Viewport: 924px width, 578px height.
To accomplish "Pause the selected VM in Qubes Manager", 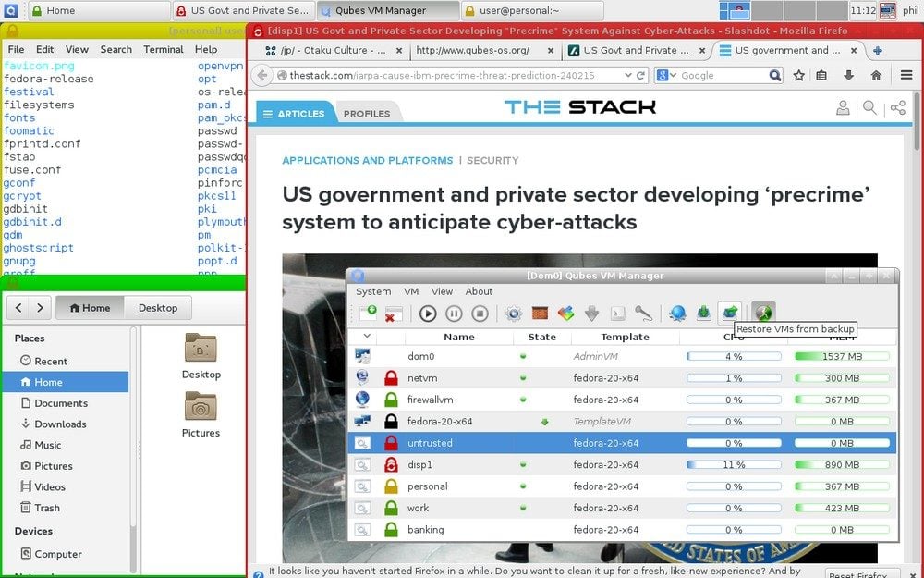I will [x=454, y=314].
